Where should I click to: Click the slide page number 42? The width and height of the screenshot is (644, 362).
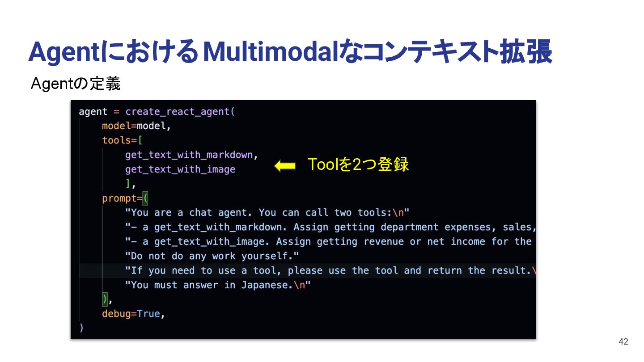click(x=623, y=342)
